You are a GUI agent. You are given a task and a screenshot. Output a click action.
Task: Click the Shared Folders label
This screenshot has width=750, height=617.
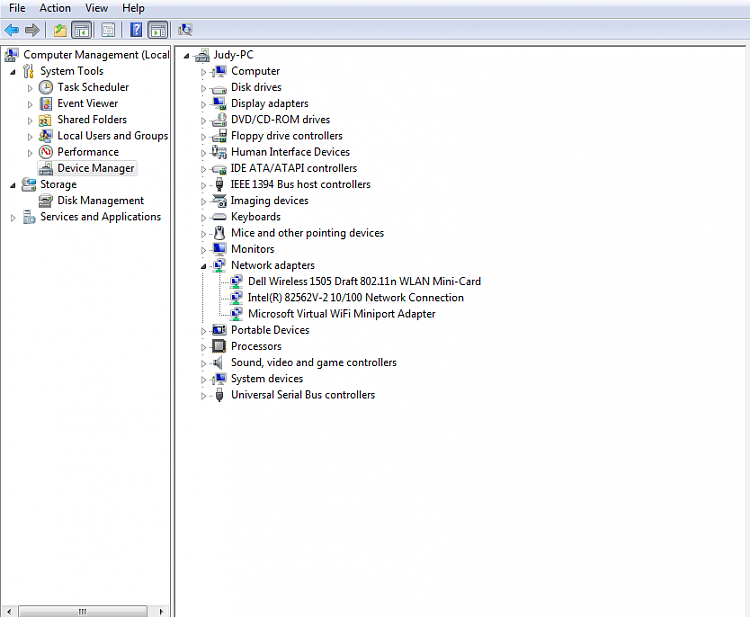click(x=92, y=120)
